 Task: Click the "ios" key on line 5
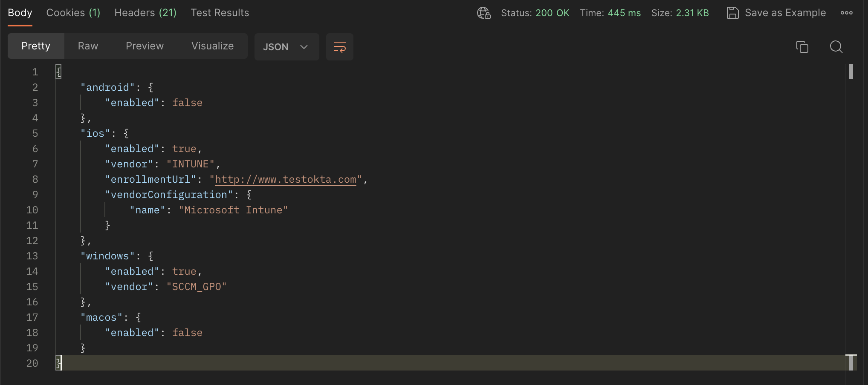pos(95,133)
